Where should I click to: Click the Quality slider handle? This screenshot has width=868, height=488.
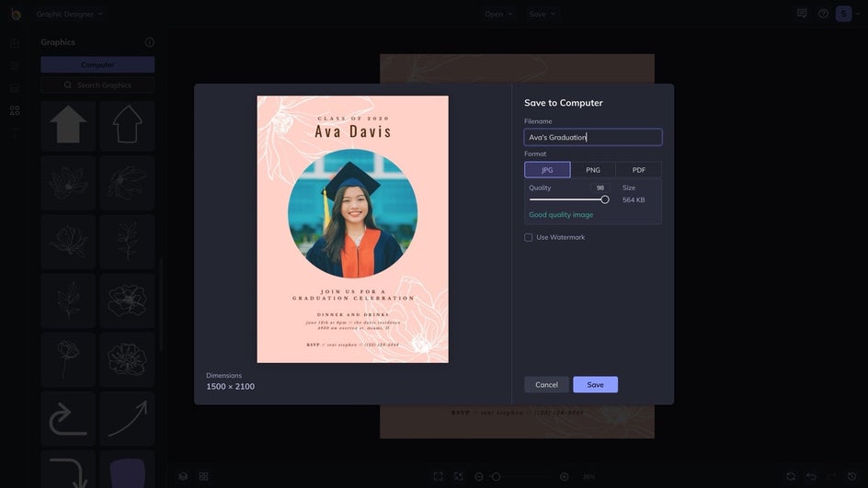(x=604, y=199)
